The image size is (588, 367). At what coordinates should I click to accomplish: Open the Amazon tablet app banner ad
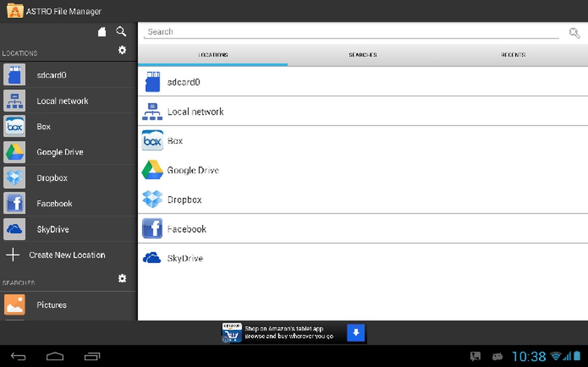point(281,333)
